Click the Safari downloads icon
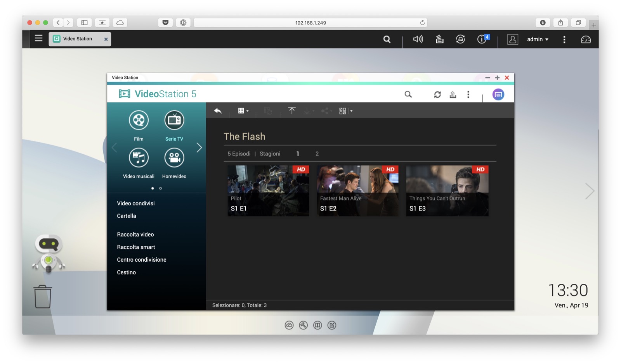 (x=543, y=22)
